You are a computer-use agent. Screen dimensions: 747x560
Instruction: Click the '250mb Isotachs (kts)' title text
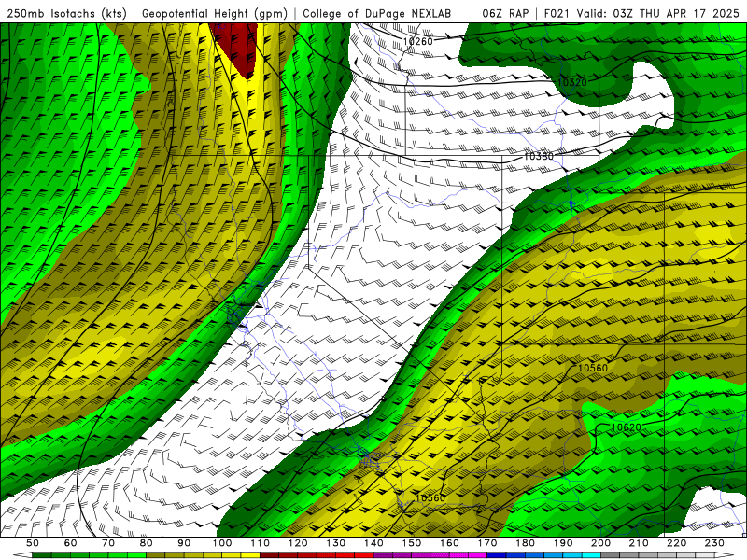coord(66,14)
